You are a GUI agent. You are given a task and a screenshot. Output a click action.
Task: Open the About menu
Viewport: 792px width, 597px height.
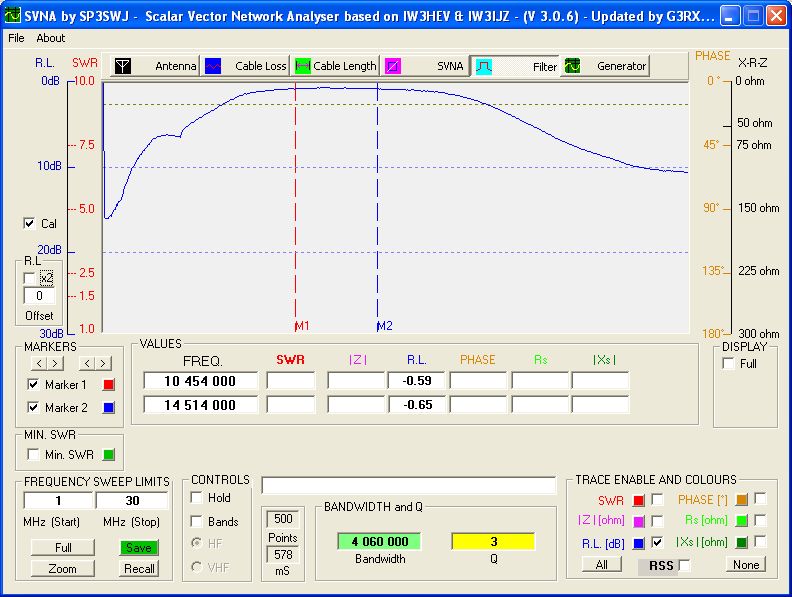pyautogui.click(x=50, y=38)
